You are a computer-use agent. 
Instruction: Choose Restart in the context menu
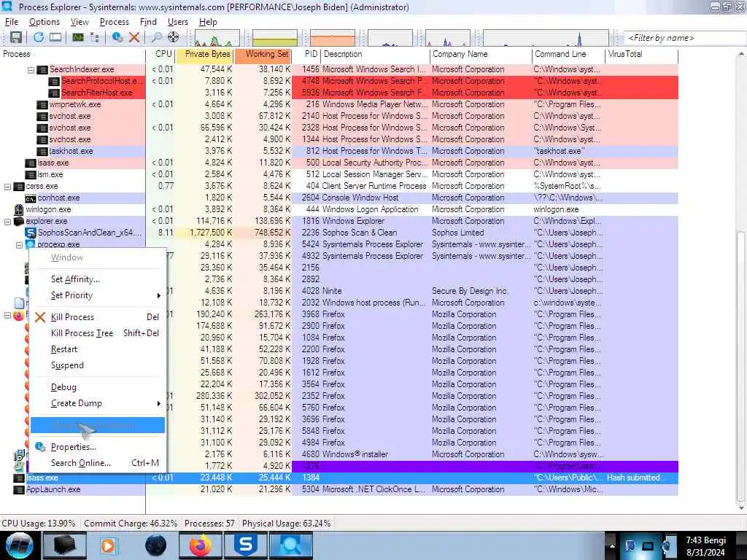[x=98, y=349]
